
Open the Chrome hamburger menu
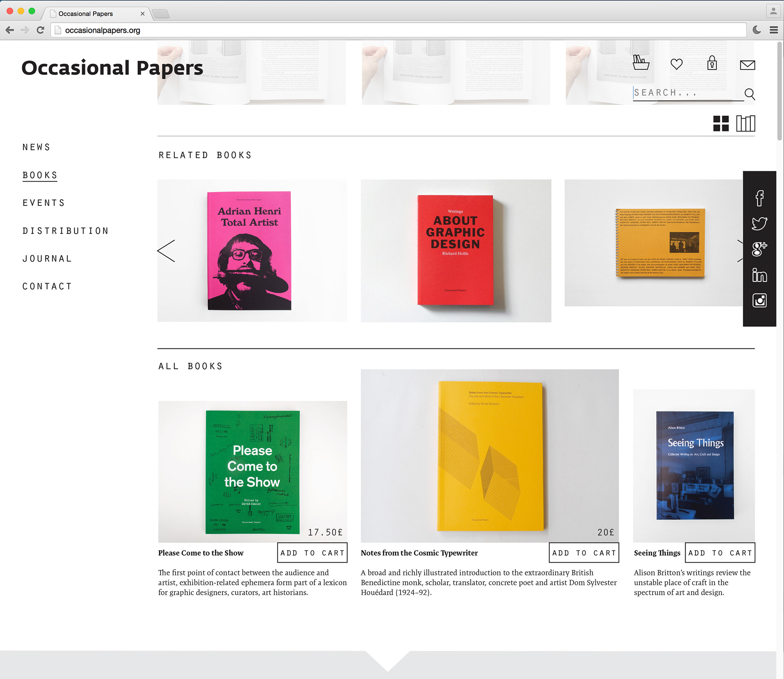coord(773,30)
